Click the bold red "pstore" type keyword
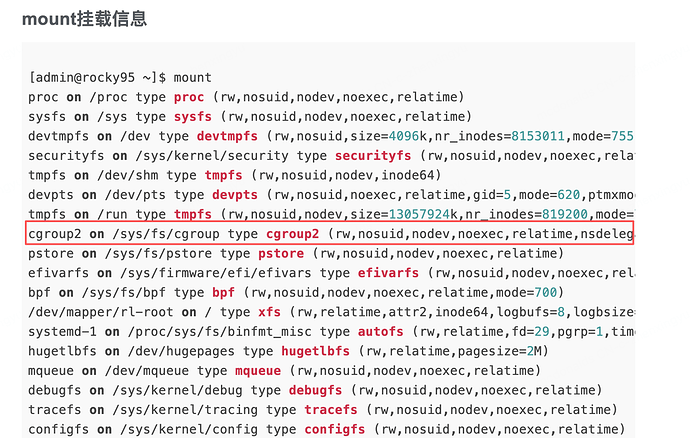Screen dimensions: 690x438 281,253
